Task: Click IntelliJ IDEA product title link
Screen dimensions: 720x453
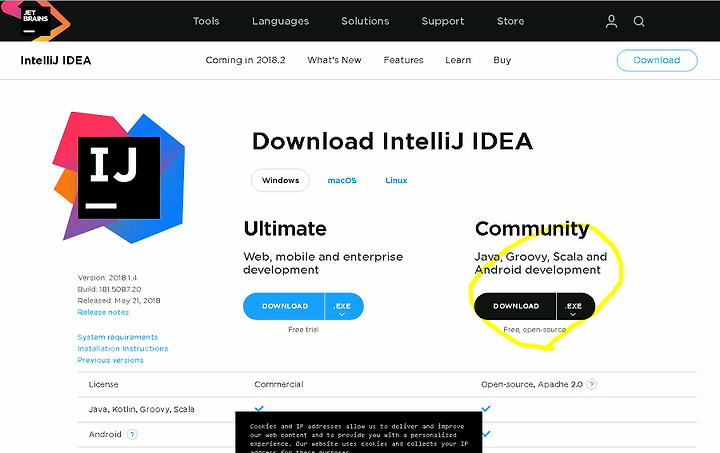Action: click(56, 61)
